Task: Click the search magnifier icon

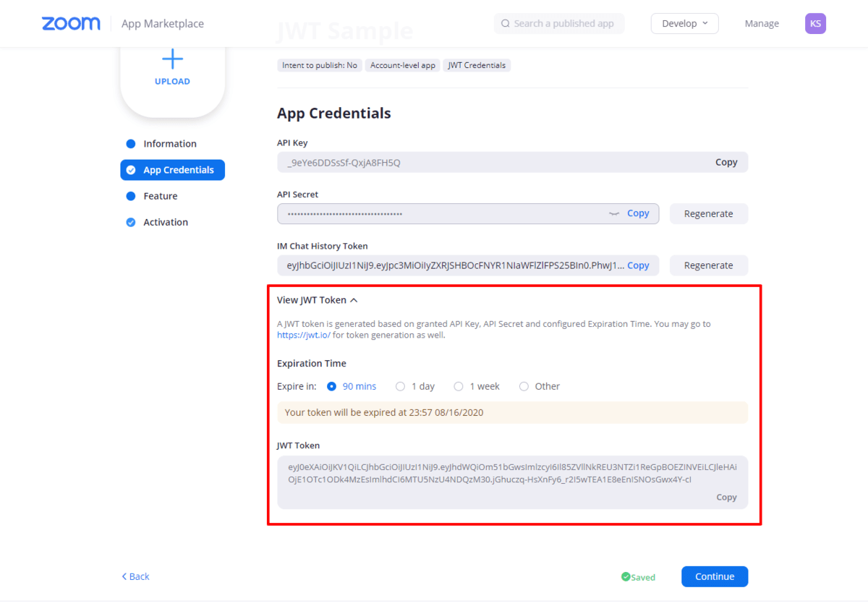Action: (x=505, y=24)
